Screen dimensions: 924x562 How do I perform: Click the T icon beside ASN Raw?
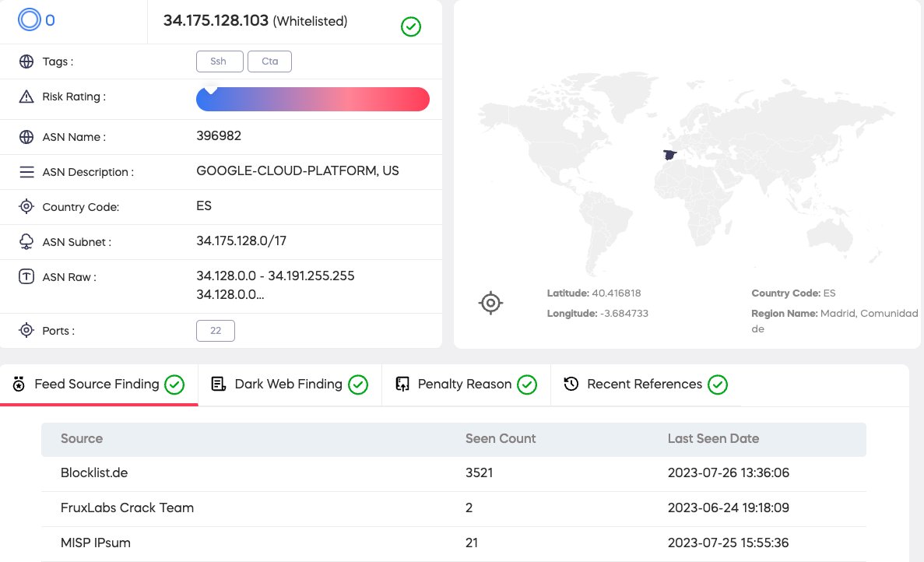[x=26, y=276]
